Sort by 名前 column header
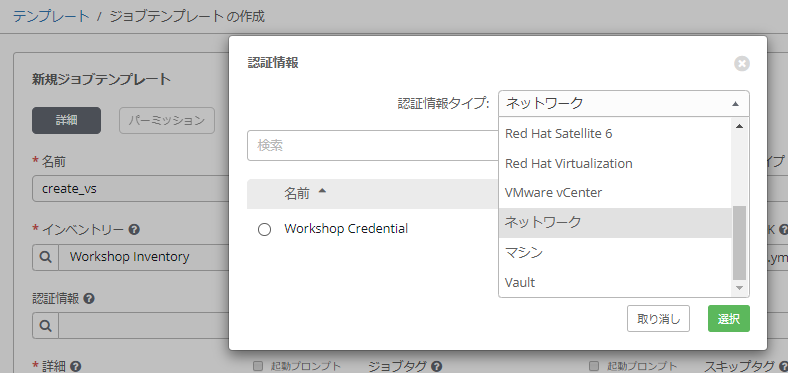 pyautogui.click(x=306, y=194)
